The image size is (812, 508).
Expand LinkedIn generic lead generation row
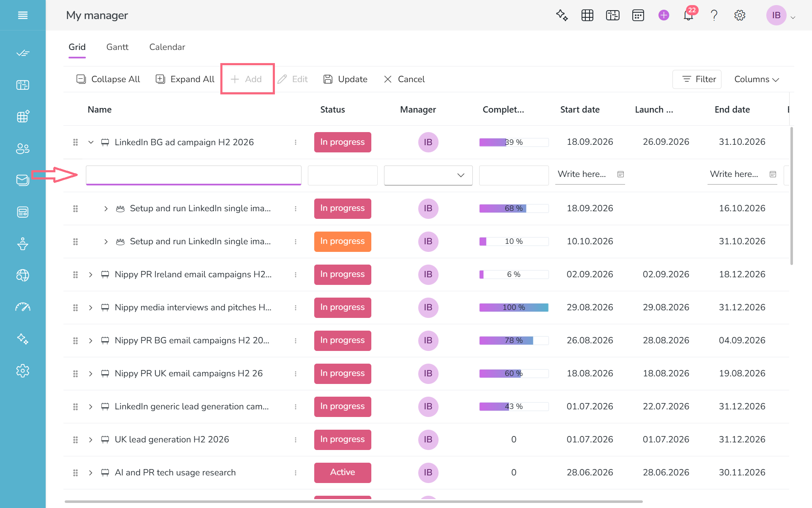pyautogui.click(x=91, y=406)
